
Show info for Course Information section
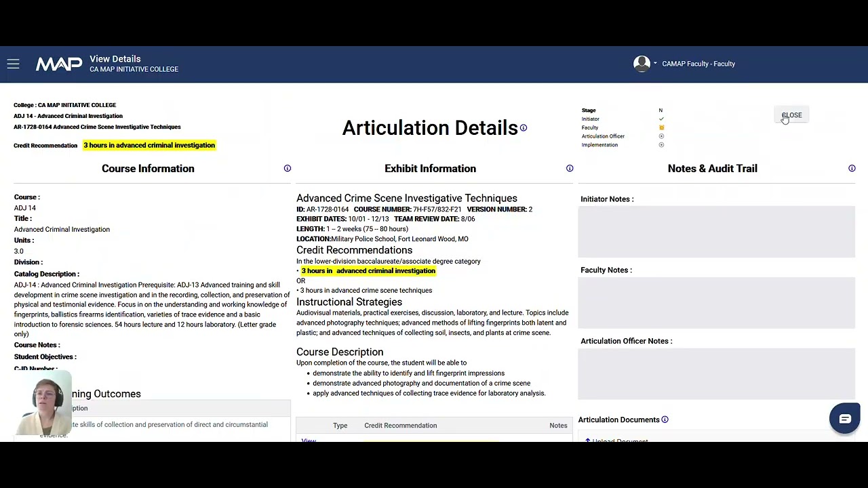[x=288, y=168]
